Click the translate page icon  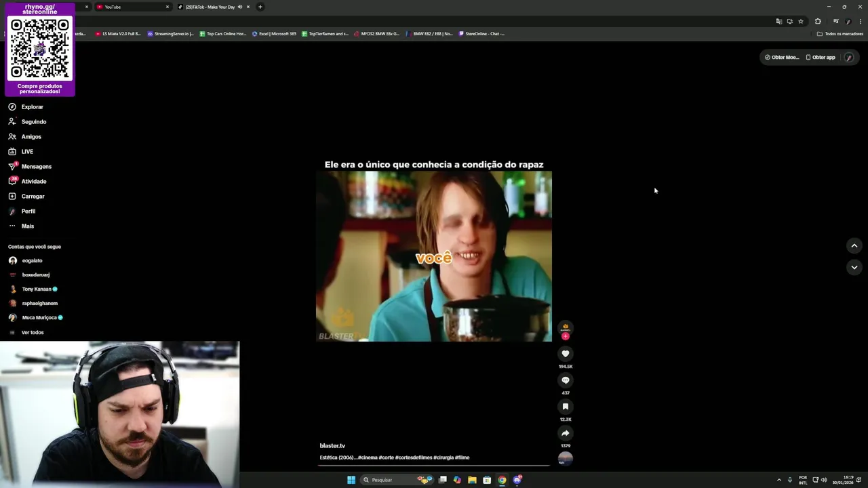pyautogui.click(x=778, y=22)
